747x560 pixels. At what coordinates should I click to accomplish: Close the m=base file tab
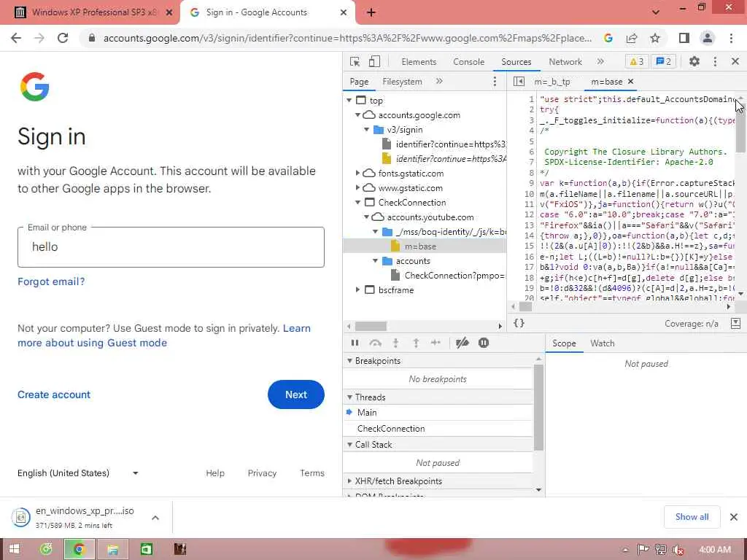(631, 82)
